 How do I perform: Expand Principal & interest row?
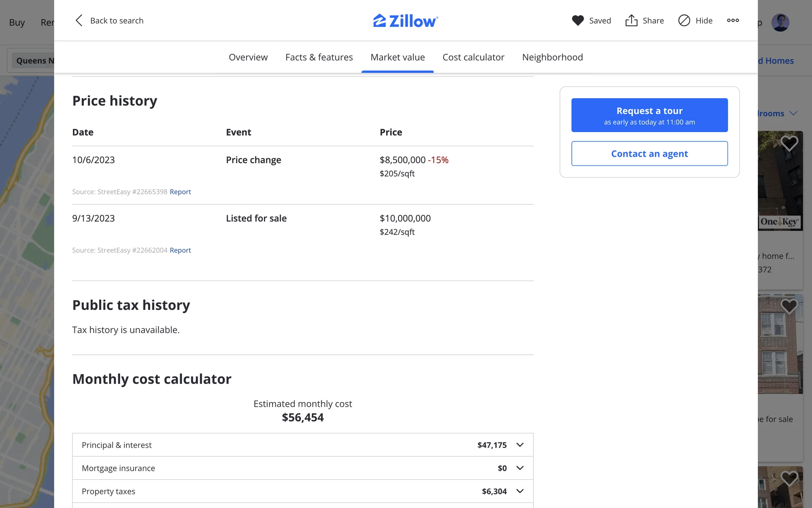(x=520, y=445)
